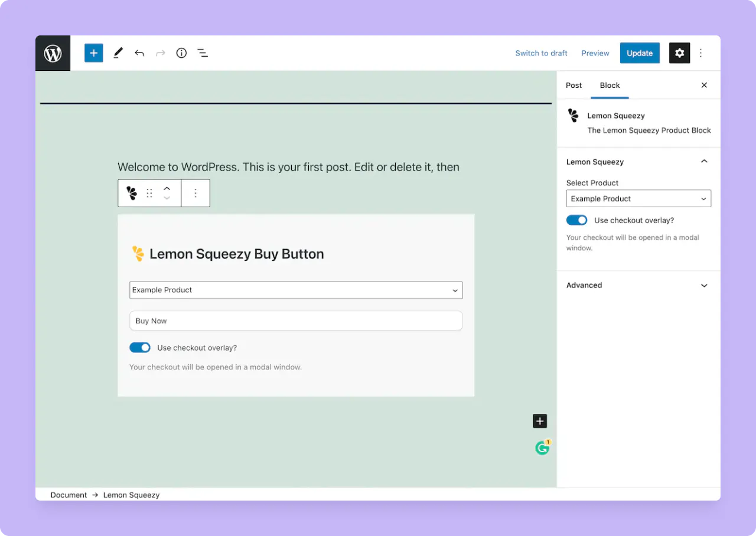
Task: Open the block's three-dot options menu
Action: (195, 193)
